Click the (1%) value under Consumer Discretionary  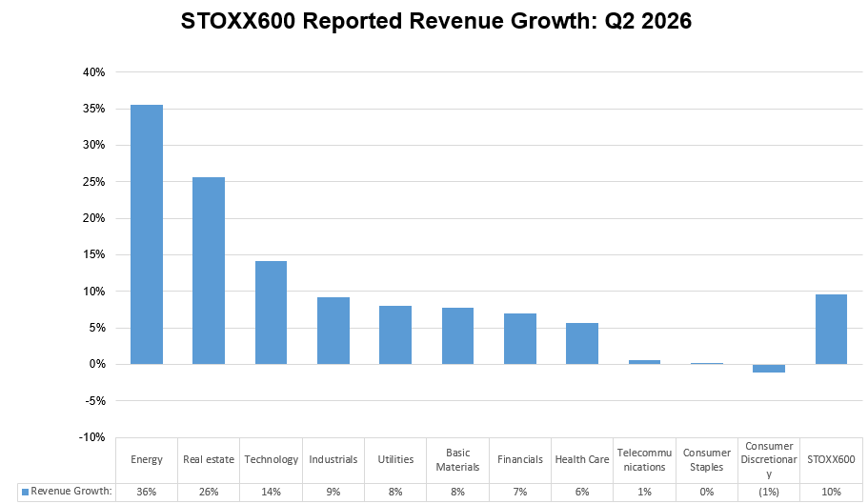tap(769, 492)
